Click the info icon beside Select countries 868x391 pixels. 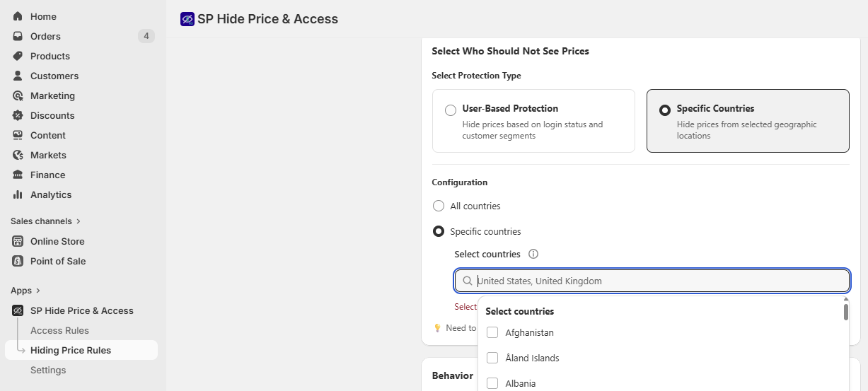click(x=533, y=254)
